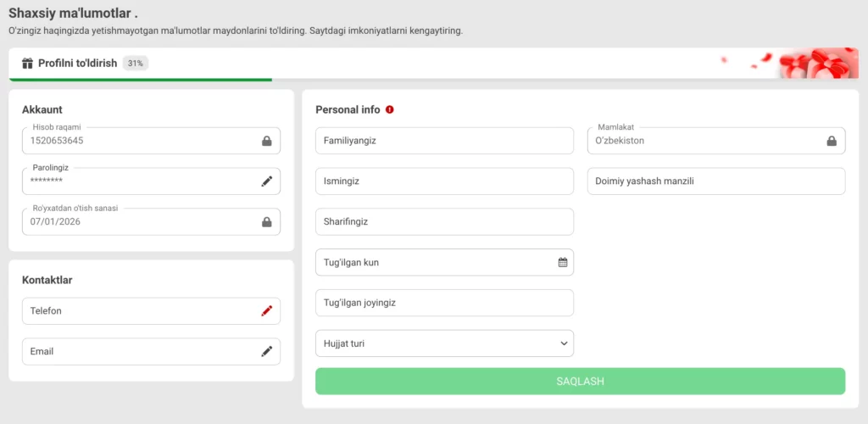Click the Email pencil edit icon

point(267,351)
